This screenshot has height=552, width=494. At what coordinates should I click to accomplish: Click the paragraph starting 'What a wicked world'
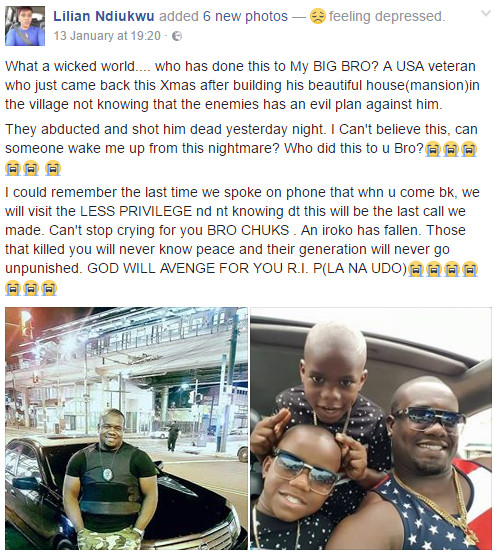coord(242,85)
